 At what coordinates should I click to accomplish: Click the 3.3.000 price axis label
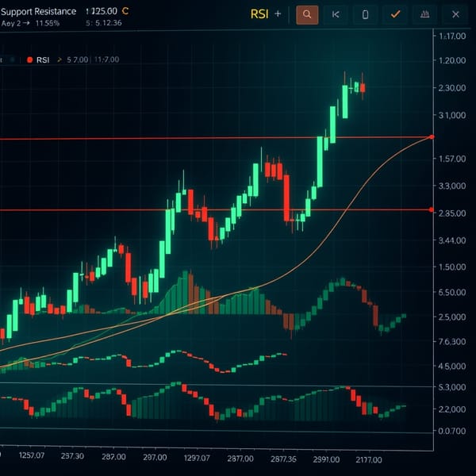452,186
